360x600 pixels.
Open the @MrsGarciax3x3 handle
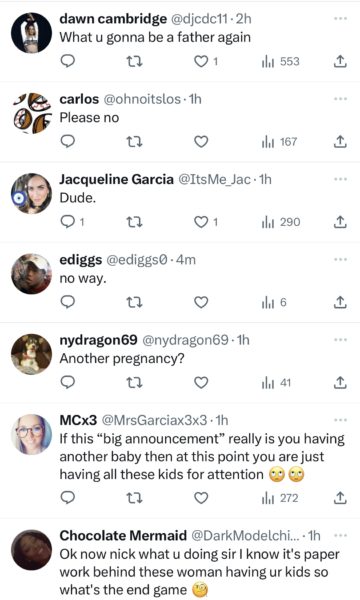pos(154,420)
